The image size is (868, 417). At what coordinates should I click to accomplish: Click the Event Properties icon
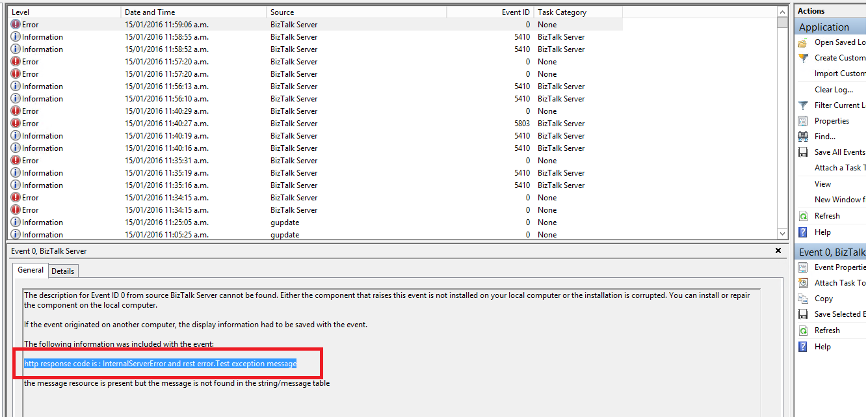pos(803,267)
